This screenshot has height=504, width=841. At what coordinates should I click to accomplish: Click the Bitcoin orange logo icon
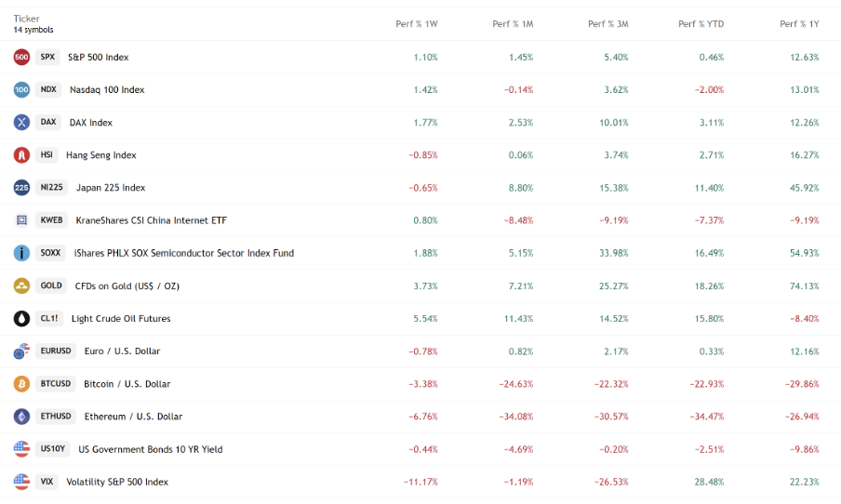click(x=21, y=384)
